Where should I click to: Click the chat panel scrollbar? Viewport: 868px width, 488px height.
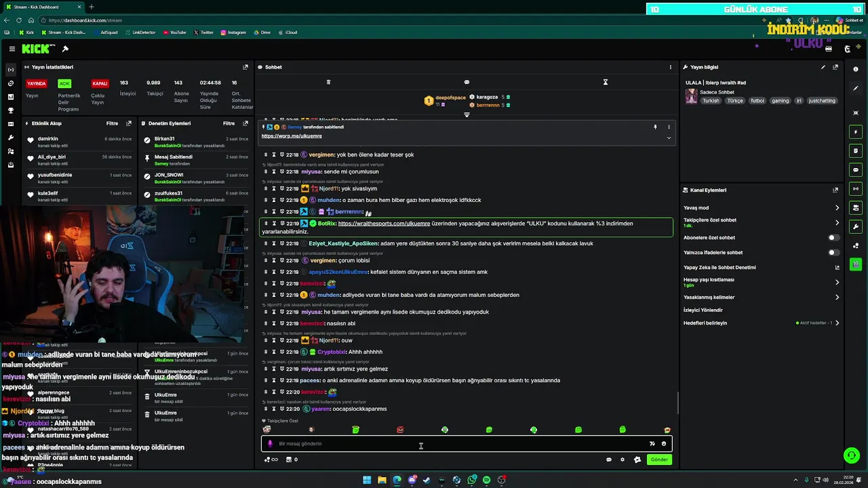677,403
